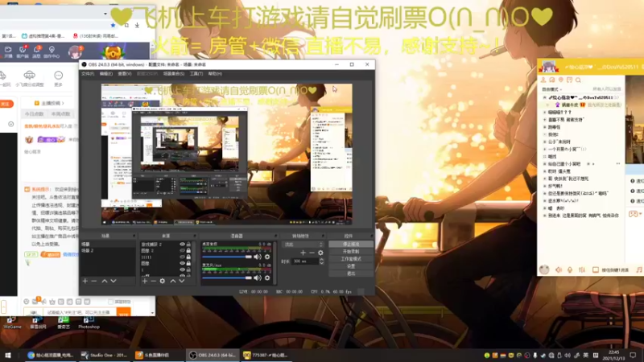The height and width of the screenshot is (362, 644).
Task: Click 设置 button in OBS controls
Action: pos(351,266)
